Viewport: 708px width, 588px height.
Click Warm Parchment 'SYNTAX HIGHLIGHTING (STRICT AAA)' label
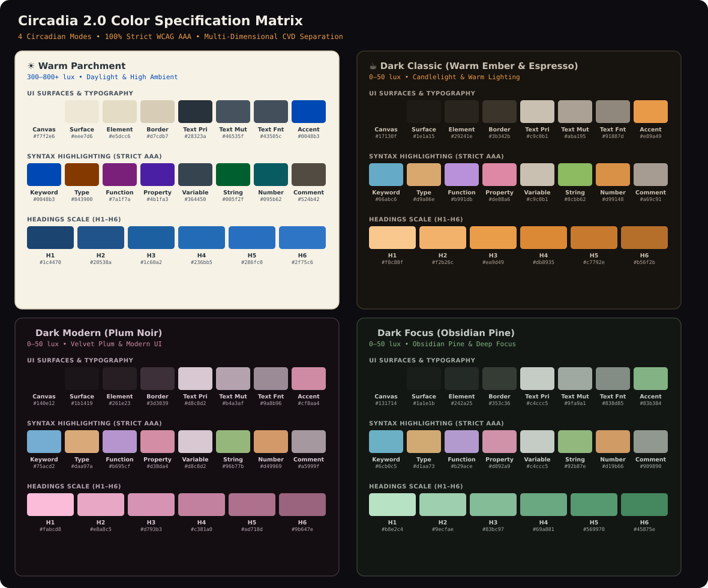point(94,156)
